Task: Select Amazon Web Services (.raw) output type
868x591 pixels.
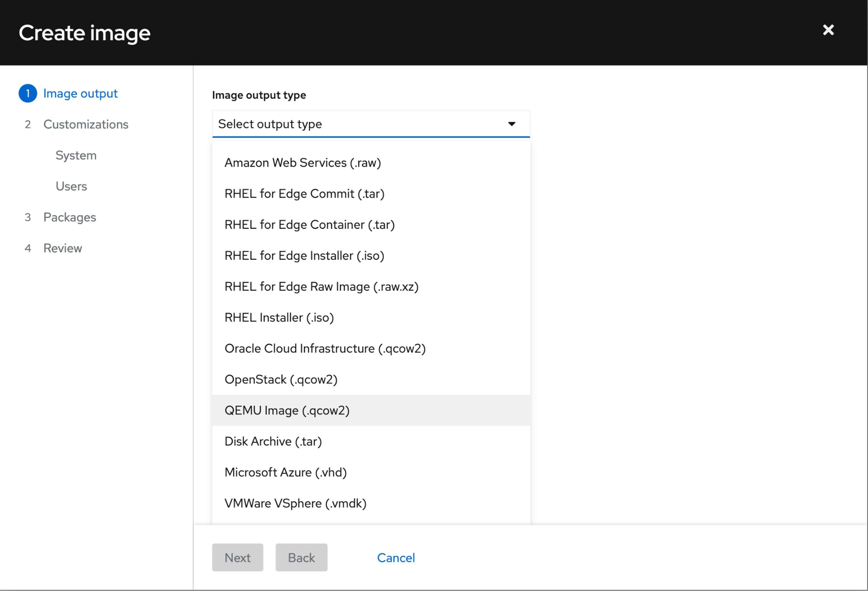Action: point(303,162)
